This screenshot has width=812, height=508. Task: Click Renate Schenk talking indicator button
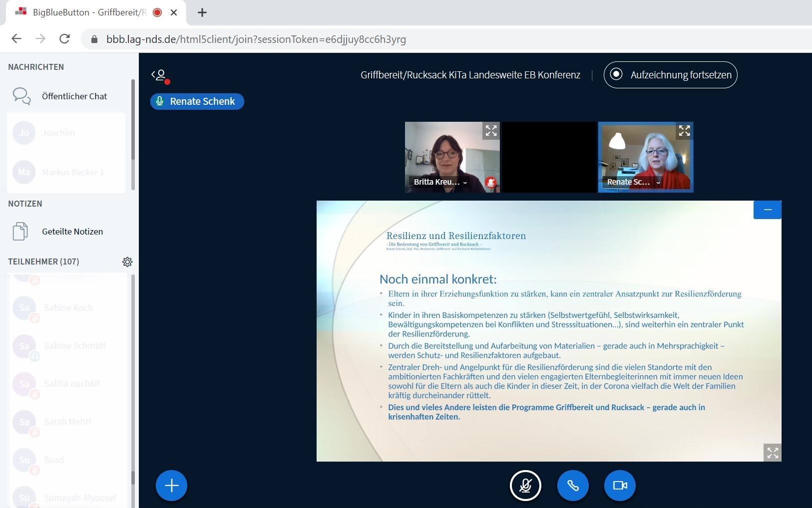(197, 101)
